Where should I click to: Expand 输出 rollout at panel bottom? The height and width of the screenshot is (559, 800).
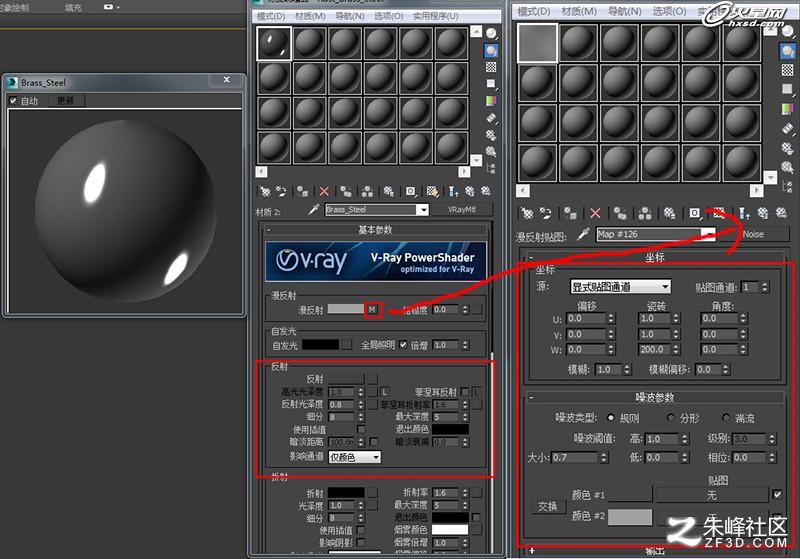click(x=655, y=551)
